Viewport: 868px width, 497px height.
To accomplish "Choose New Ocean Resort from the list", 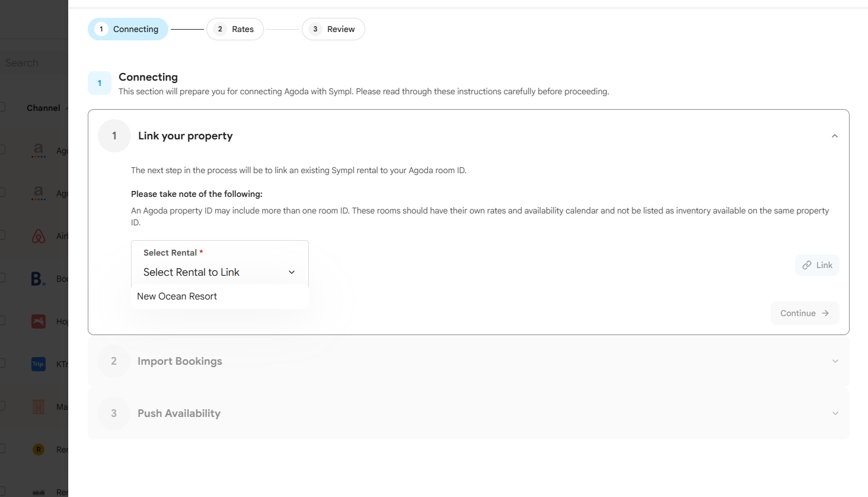I will [x=220, y=297].
